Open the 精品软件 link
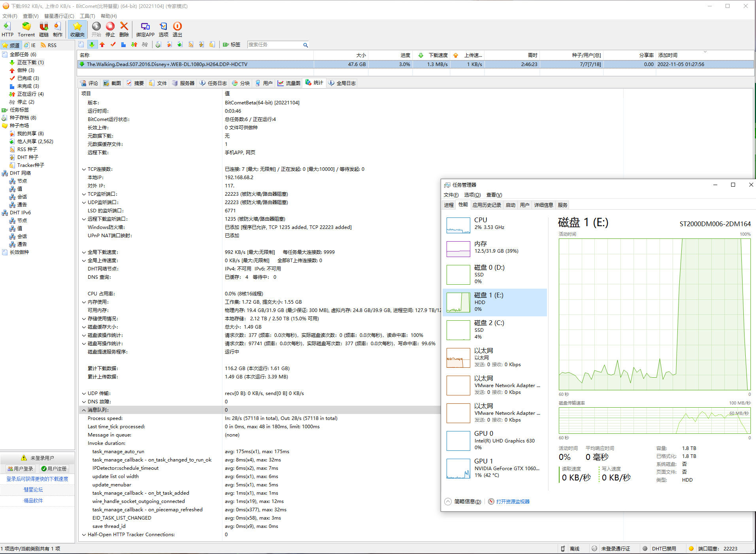The width and height of the screenshot is (756, 554). tap(33, 501)
